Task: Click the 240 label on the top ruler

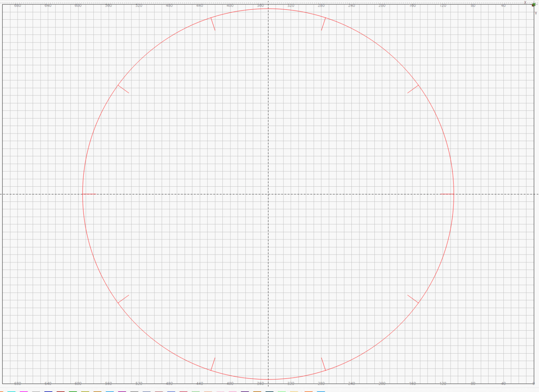Action: click(x=351, y=5)
